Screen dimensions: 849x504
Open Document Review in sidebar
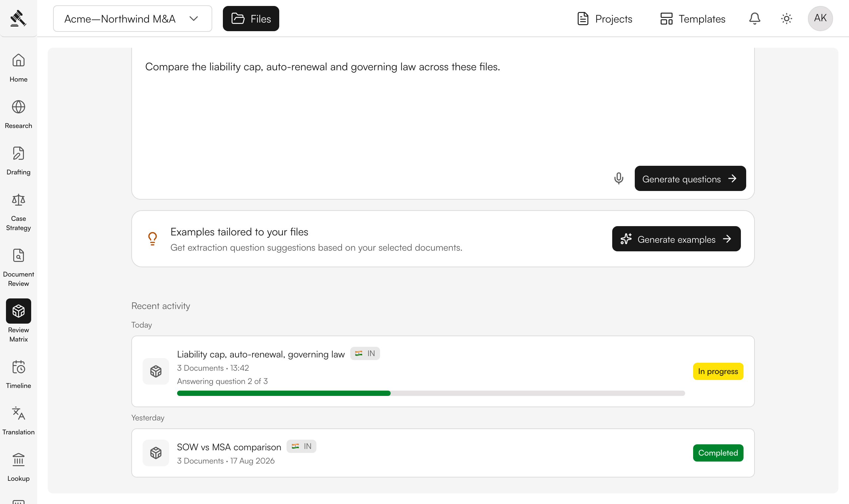(18, 256)
